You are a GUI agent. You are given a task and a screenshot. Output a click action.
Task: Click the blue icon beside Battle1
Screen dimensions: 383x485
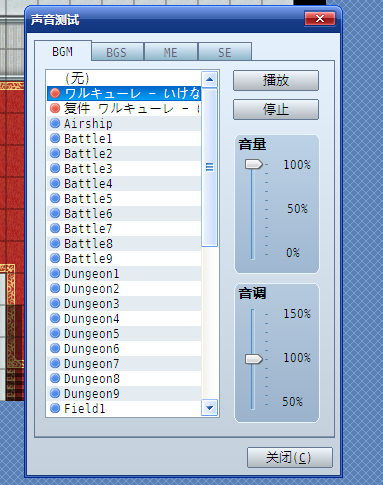pos(55,138)
